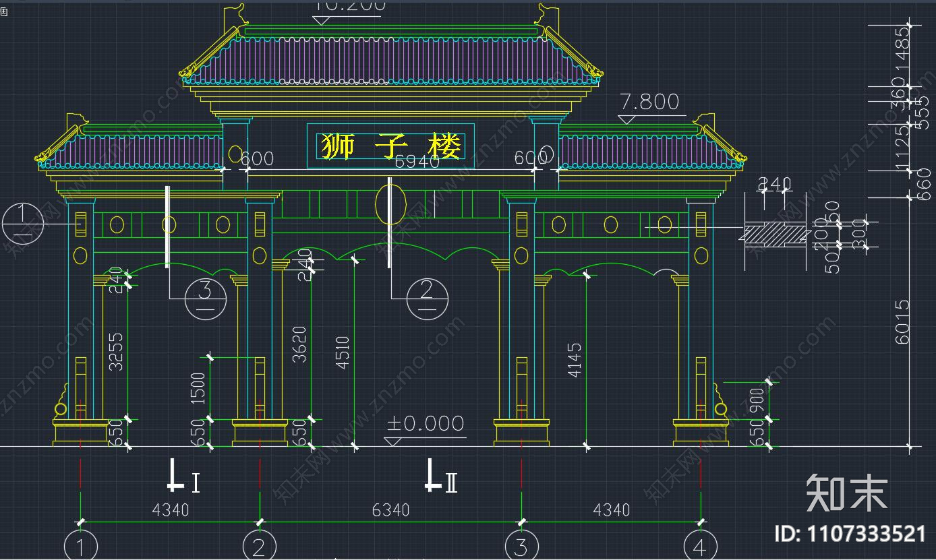The width and height of the screenshot is (936, 560).
Task: Select the 900 dimension near right pedestal
Action: (757, 400)
